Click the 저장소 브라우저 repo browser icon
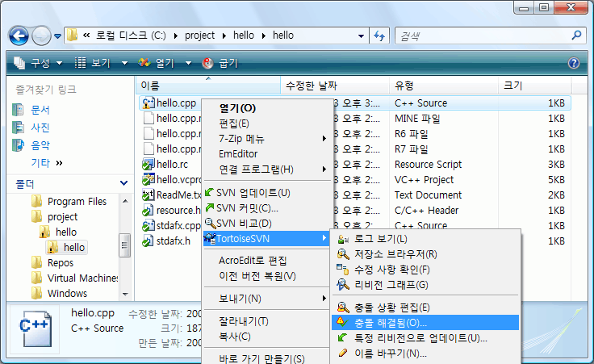Viewport: 594px width, 364px height. tap(344, 254)
